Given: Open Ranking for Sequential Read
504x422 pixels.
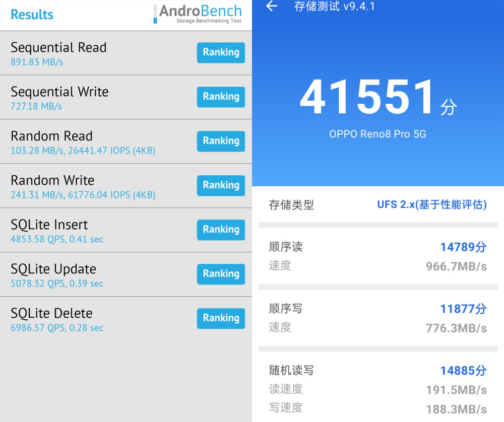Looking at the screenshot, I should pyautogui.click(x=221, y=52).
